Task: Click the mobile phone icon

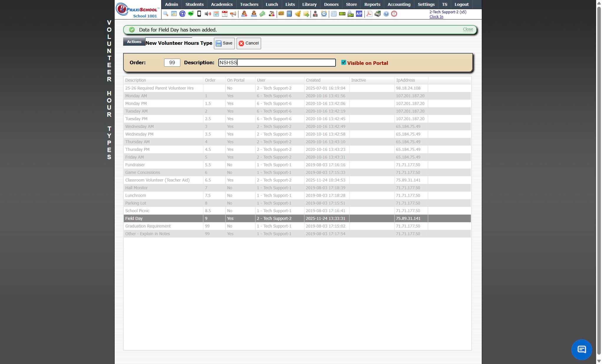Action: point(199,14)
